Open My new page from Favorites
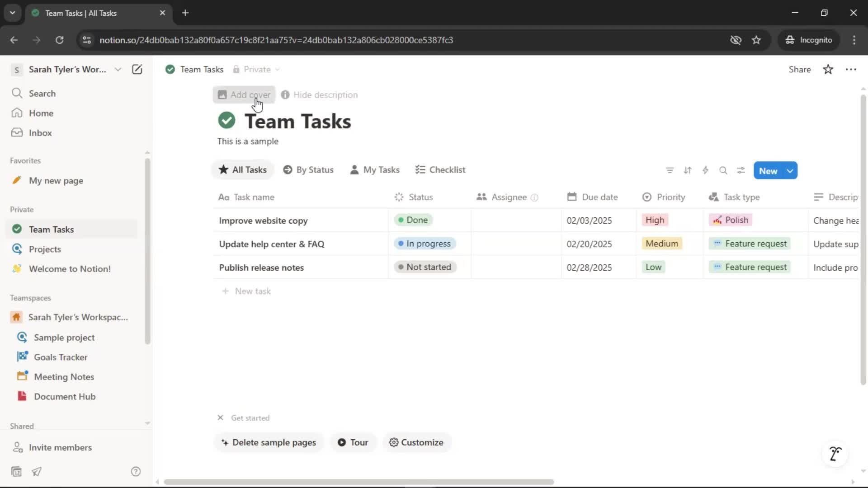 coord(56,181)
